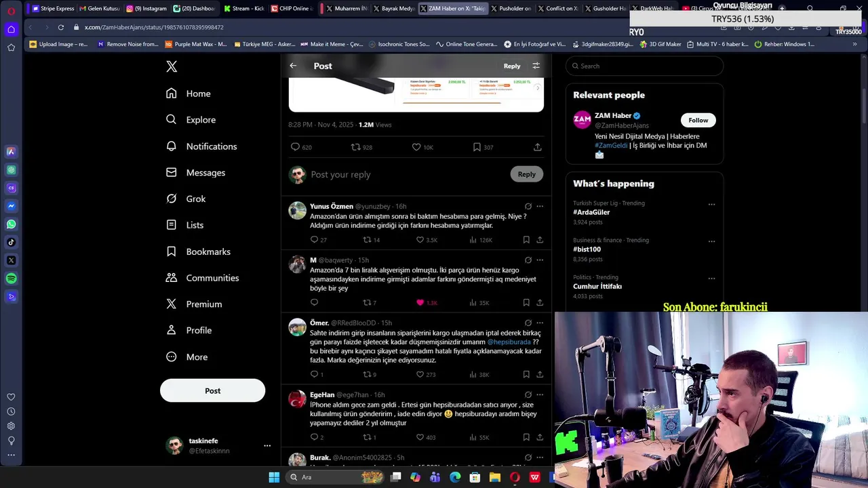
Task: Share the main post via share icon
Action: [x=537, y=147]
